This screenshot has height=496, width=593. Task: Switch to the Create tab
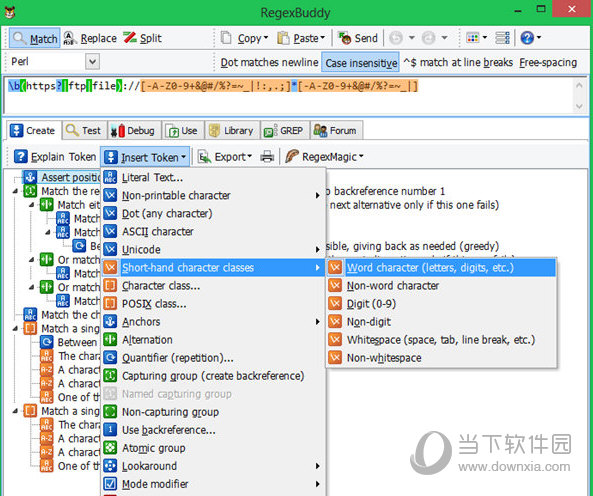pyautogui.click(x=33, y=131)
